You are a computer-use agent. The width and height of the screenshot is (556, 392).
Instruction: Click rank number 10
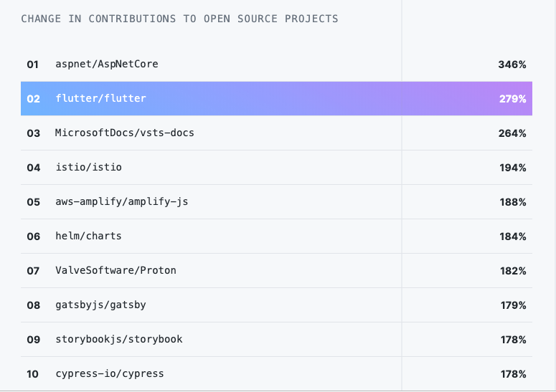(32, 374)
